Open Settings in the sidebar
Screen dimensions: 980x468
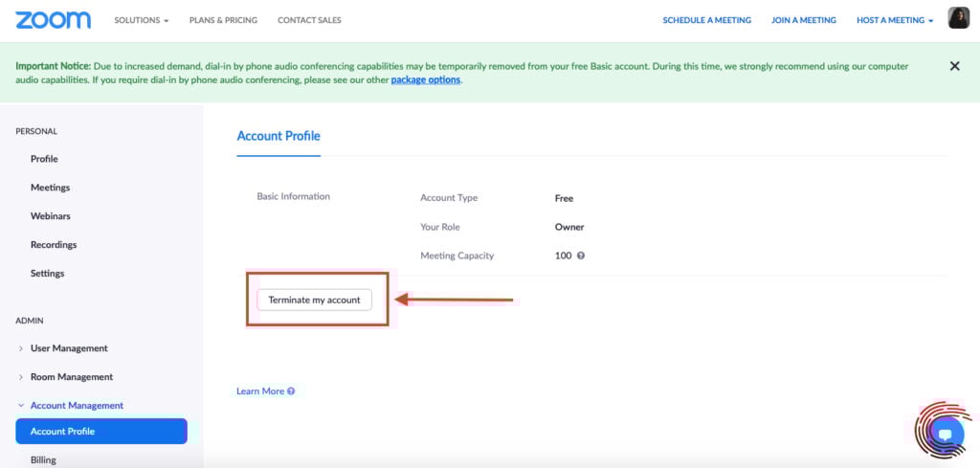pyautogui.click(x=48, y=274)
